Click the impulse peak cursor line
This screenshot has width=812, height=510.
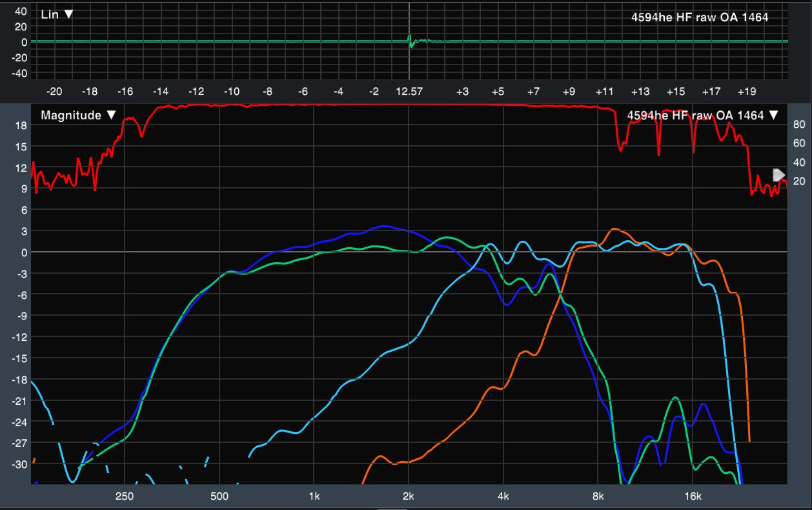click(409, 42)
